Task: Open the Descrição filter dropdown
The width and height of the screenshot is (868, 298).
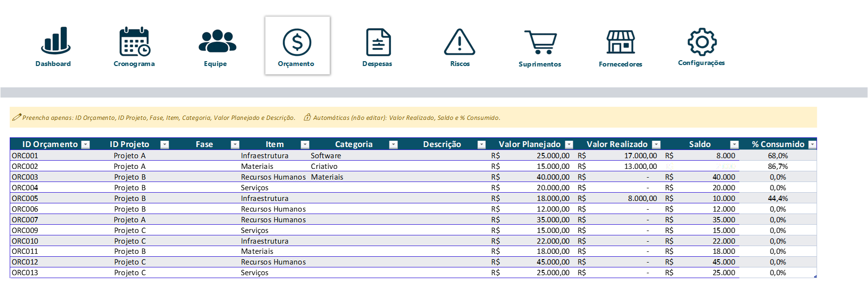Action: click(481, 144)
